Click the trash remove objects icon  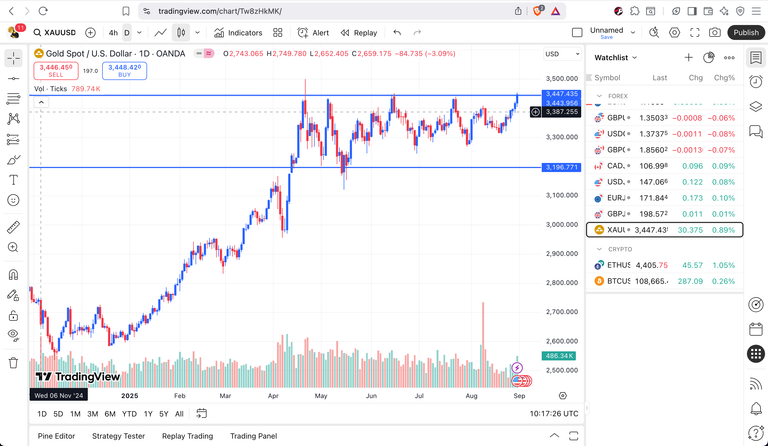13,363
